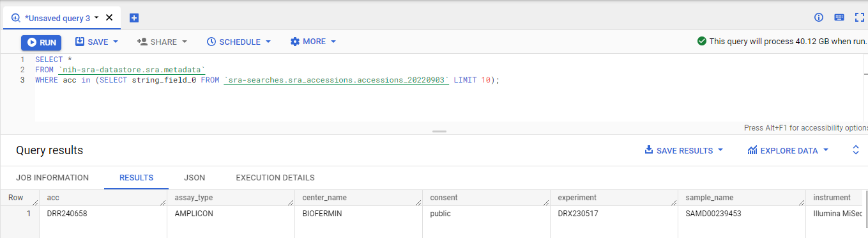Image resolution: width=868 pixels, height=238 pixels.
Task: Expand the MORE dropdown arrow
Action: (333, 42)
